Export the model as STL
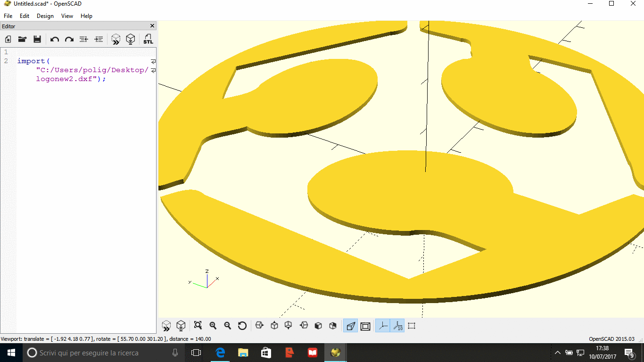This screenshot has width=644, height=362. tap(148, 39)
